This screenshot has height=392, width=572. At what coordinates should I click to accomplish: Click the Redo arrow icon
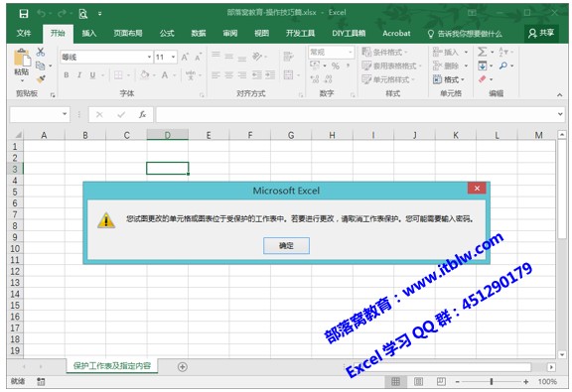point(62,14)
